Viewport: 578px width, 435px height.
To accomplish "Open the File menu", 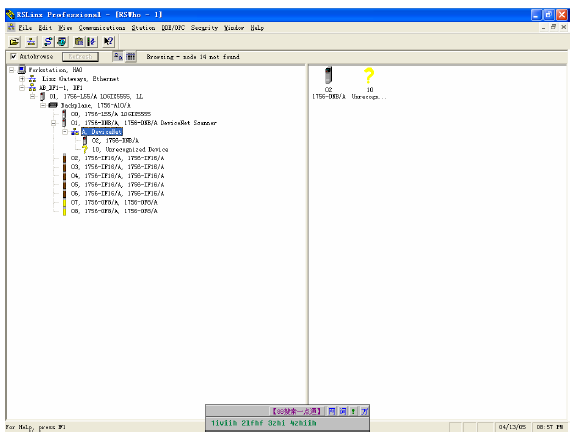I will 25,28.
